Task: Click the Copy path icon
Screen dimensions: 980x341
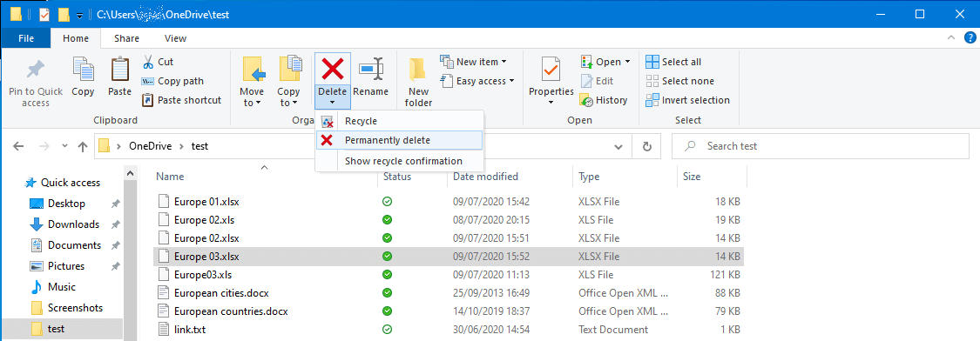Action: pos(148,81)
